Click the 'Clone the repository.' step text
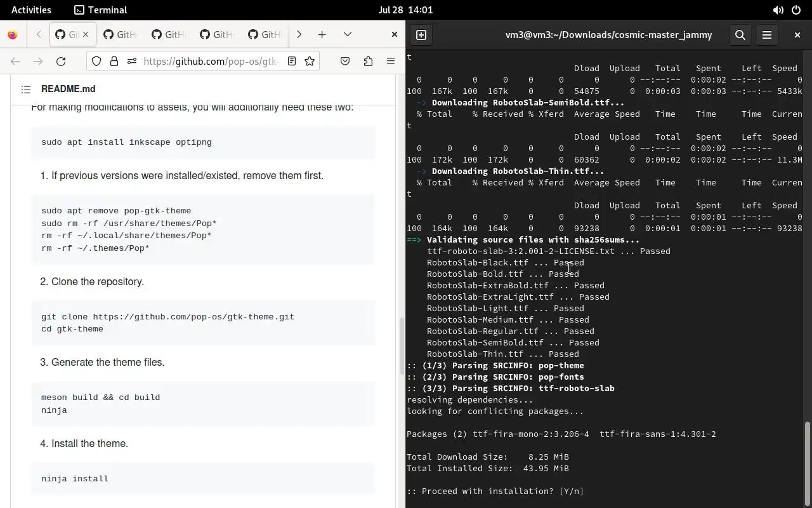The height and width of the screenshot is (508, 812). pyautogui.click(x=98, y=281)
